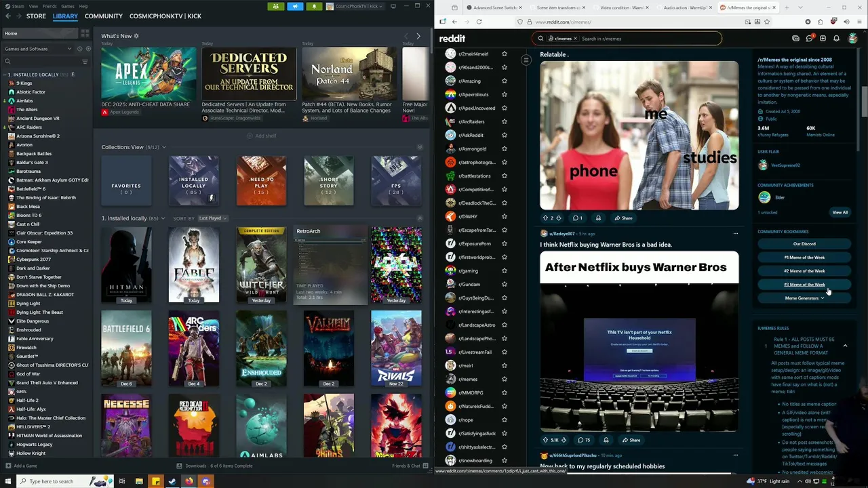Image resolution: width=868 pixels, height=488 pixels.
Task: Click recent activity clock filter in Steam sidebar
Action: point(79,49)
